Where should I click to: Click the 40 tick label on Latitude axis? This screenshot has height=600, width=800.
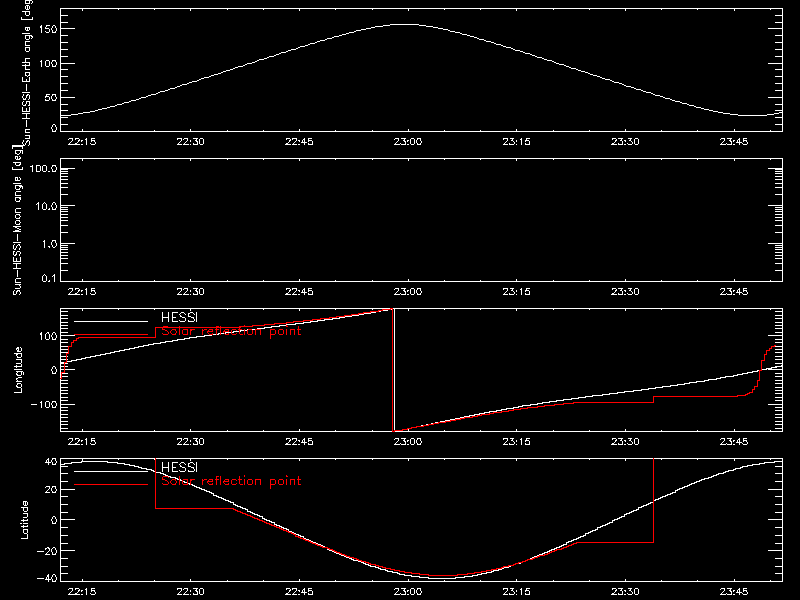pyautogui.click(x=51, y=462)
